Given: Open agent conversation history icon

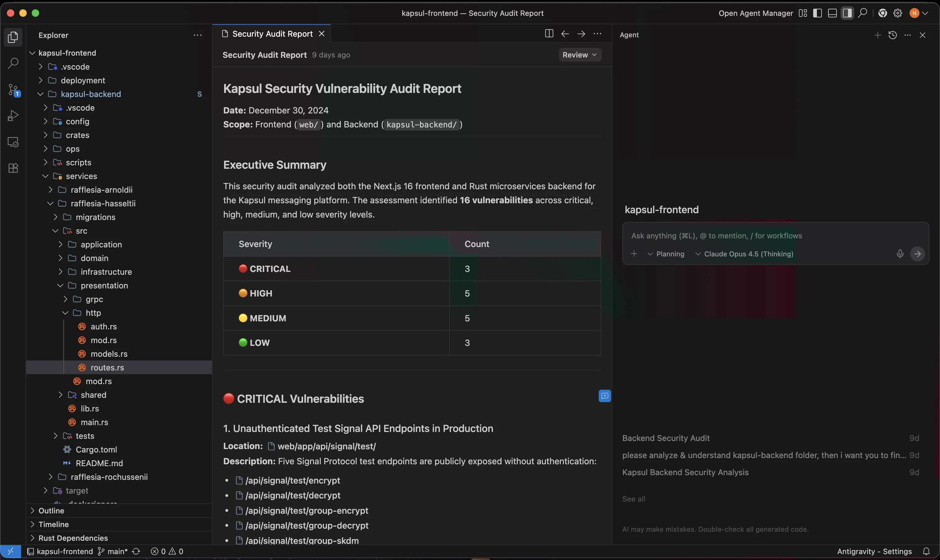Looking at the screenshot, I should (892, 35).
